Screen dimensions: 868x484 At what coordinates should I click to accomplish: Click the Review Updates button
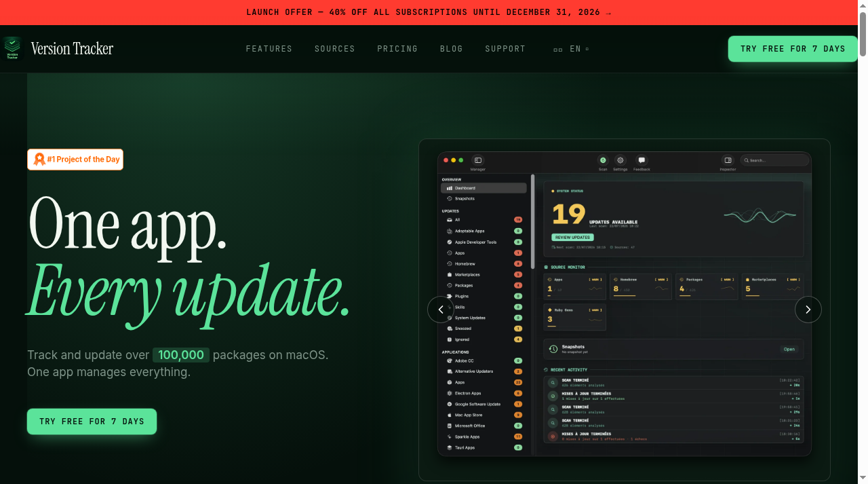coord(572,238)
